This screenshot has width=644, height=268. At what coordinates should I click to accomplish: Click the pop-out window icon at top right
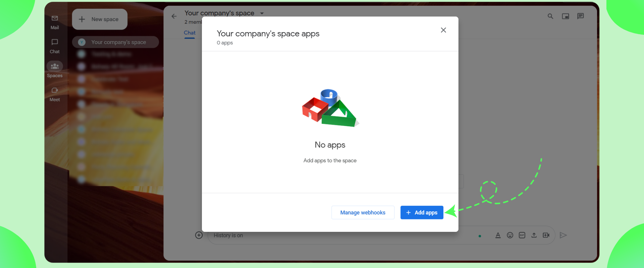point(566,16)
